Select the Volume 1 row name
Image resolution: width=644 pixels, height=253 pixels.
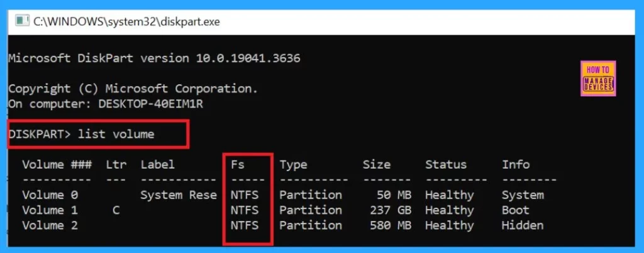click(x=50, y=210)
